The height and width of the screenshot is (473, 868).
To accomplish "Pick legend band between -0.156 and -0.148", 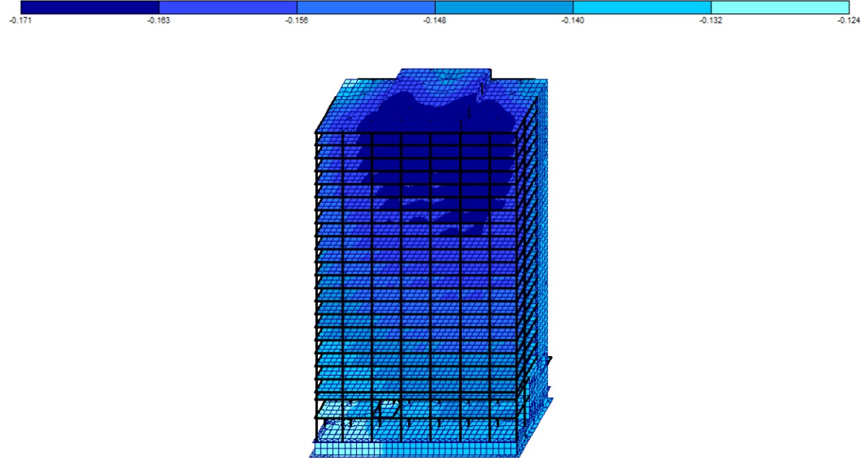I will pos(366,7).
